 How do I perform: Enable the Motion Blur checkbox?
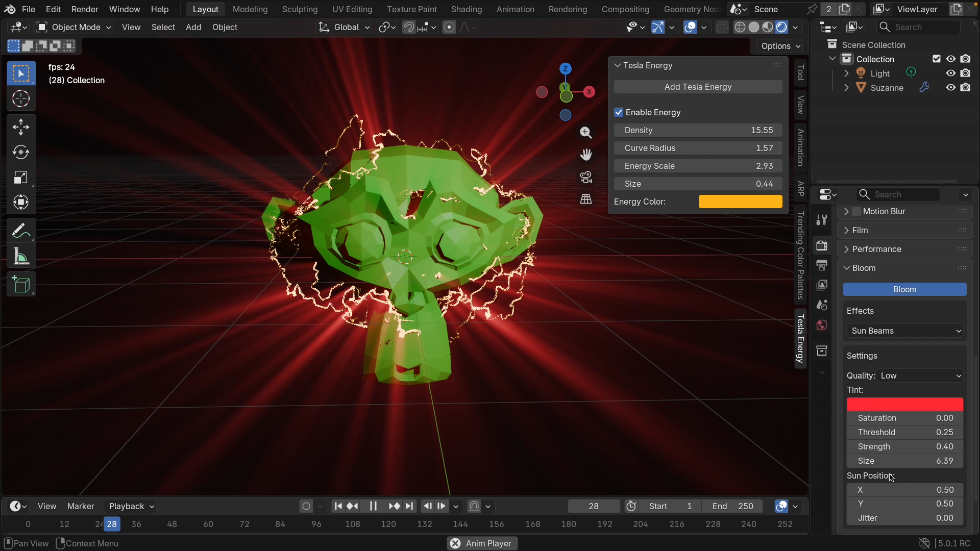pos(856,211)
